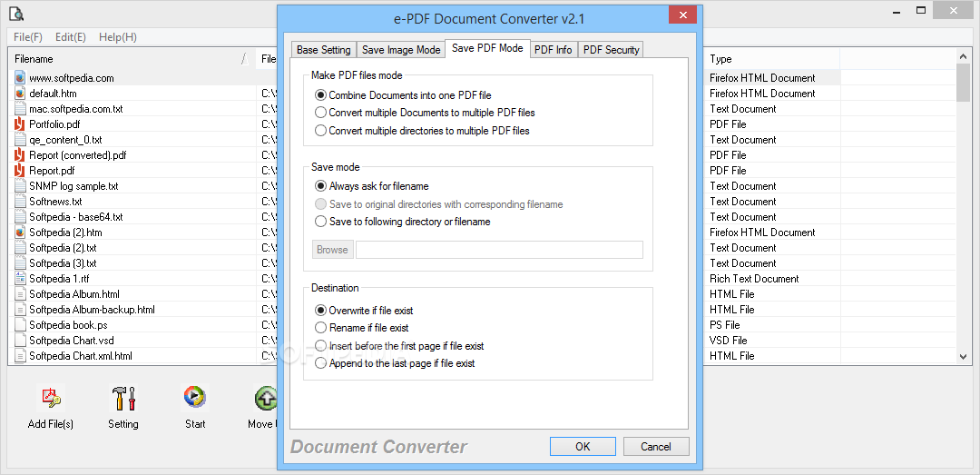980x475 pixels.
Task: Click the file list scrollbar down arrow
Action: click(x=963, y=356)
